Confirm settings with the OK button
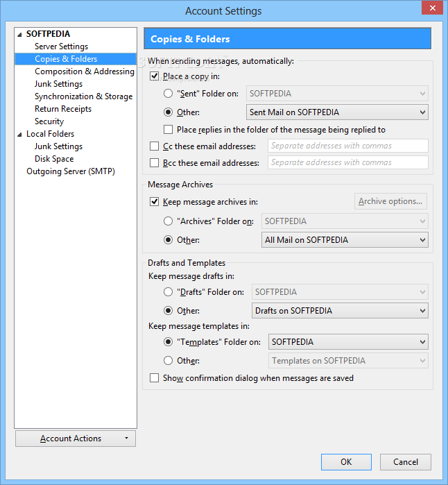This screenshot has width=448, height=485. click(346, 462)
